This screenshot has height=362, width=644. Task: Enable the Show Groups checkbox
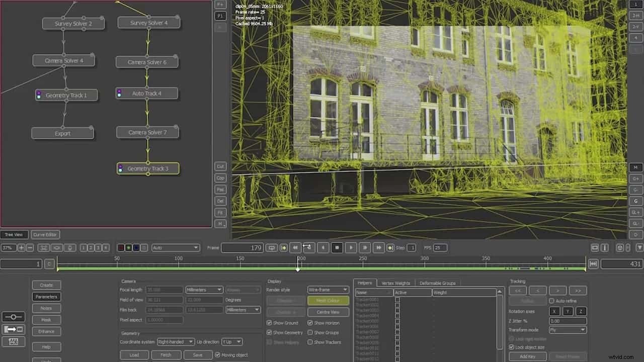click(310, 332)
